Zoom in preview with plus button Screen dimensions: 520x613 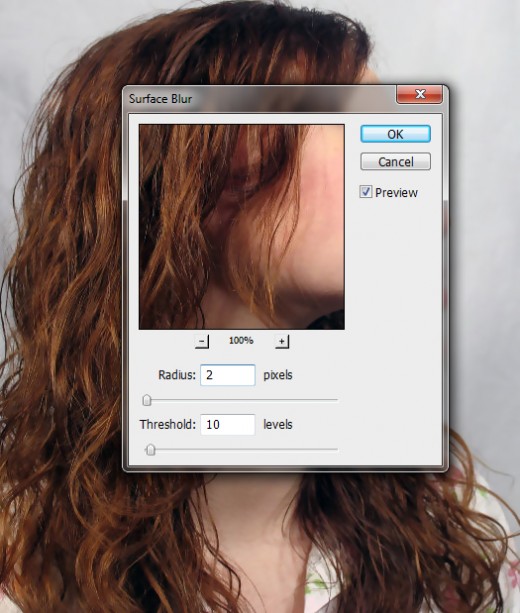coord(282,341)
